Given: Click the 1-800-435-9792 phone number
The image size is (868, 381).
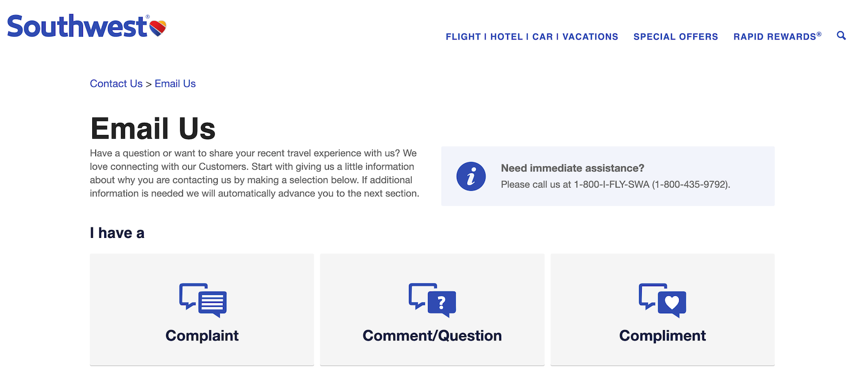Looking at the screenshot, I should point(689,184).
